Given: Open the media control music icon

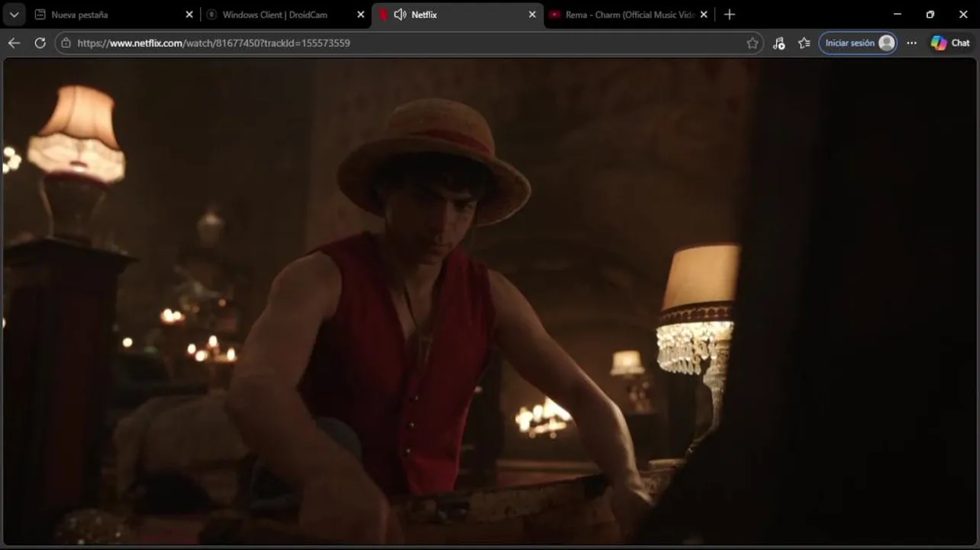Looking at the screenshot, I should (x=779, y=43).
